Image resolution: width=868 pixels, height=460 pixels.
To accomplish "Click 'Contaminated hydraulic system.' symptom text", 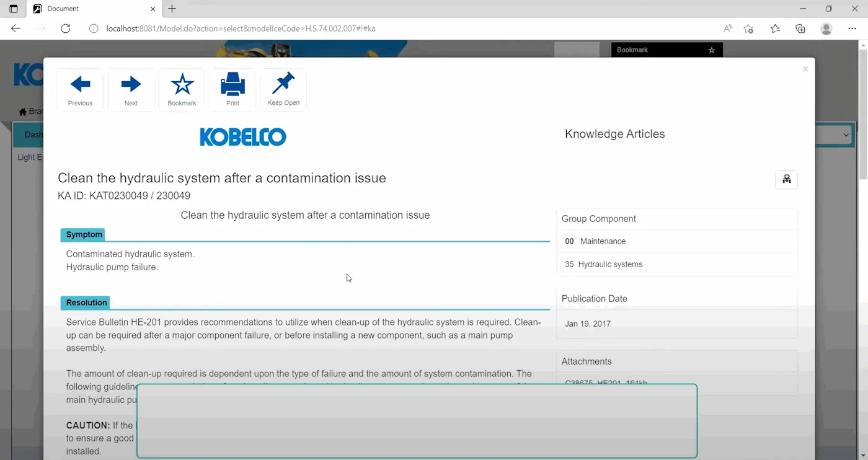I will click(x=130, y=254).
